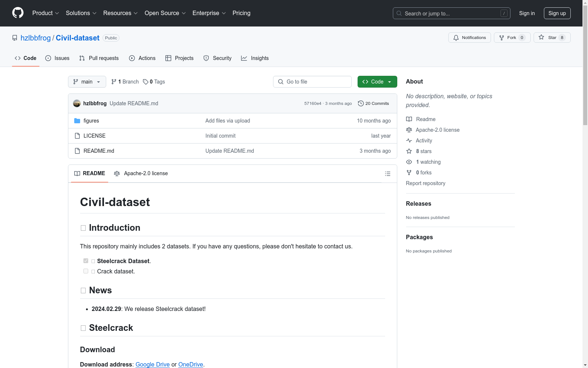The image size is (588, 368).
Task: Expand the Open Source menu
Action: click(x=165, y=13)
